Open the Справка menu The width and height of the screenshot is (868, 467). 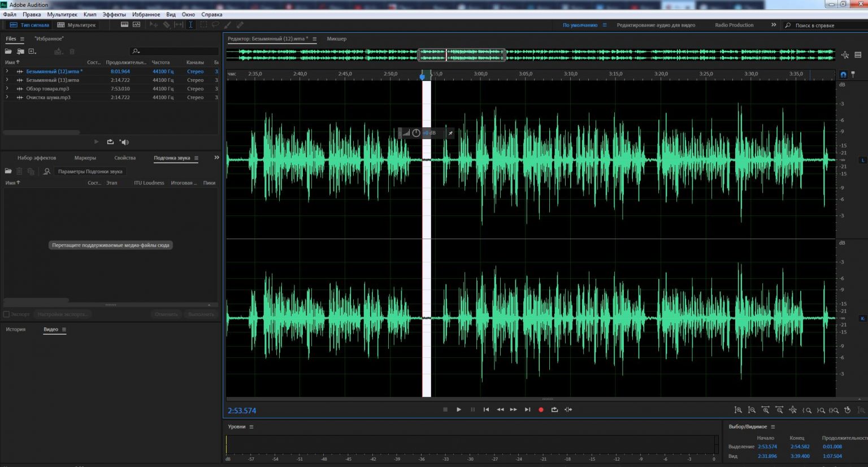click(x=212, y=14)
